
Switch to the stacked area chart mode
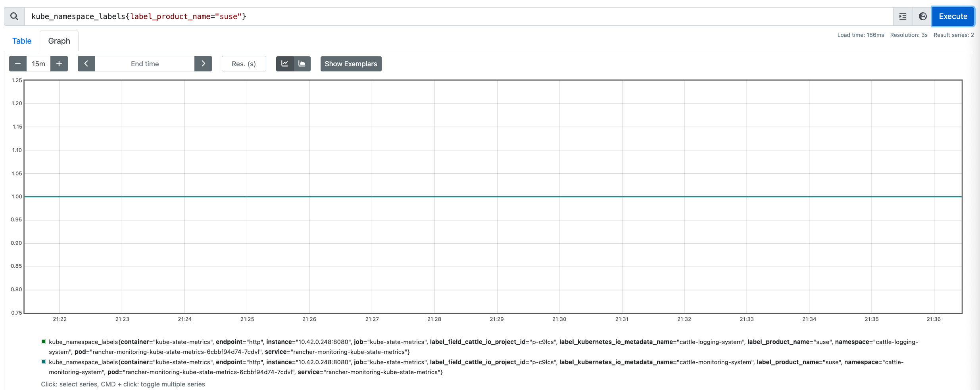(x=302, y=64)
